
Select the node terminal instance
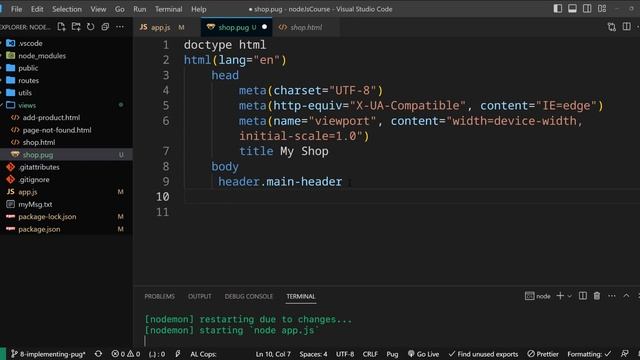pos(538,296)
